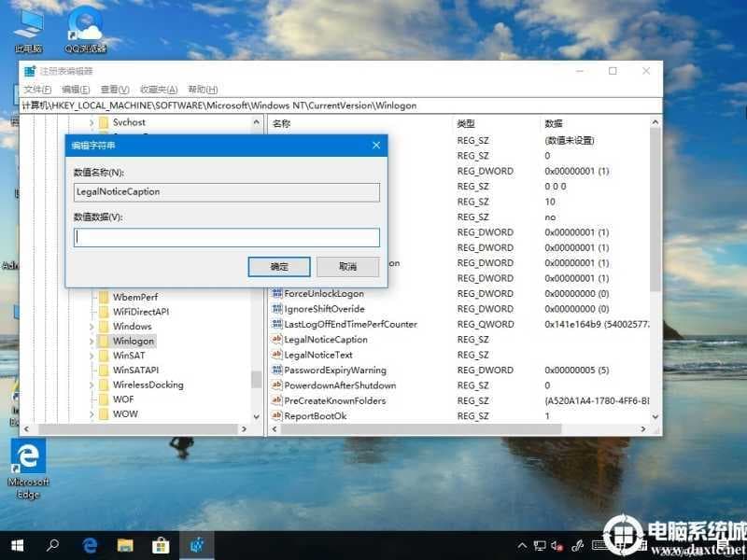The height and width of the screenshot is (560, 747).
Task: Click the network tray icon
Action: 540,546
